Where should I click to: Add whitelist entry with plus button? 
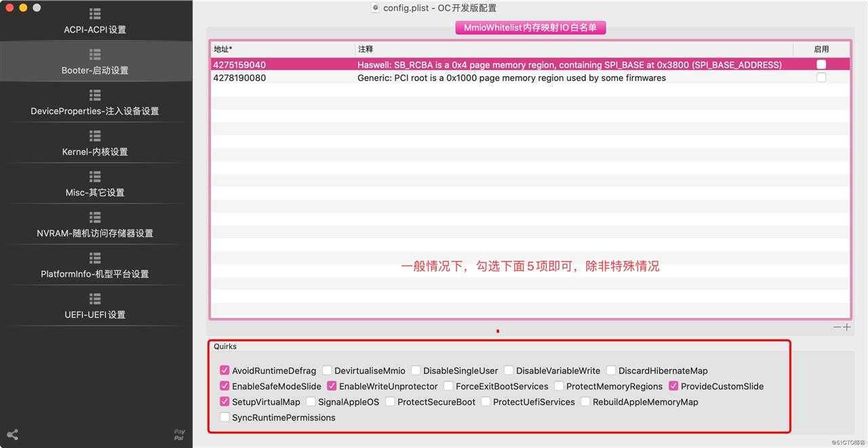click(846, 327)
